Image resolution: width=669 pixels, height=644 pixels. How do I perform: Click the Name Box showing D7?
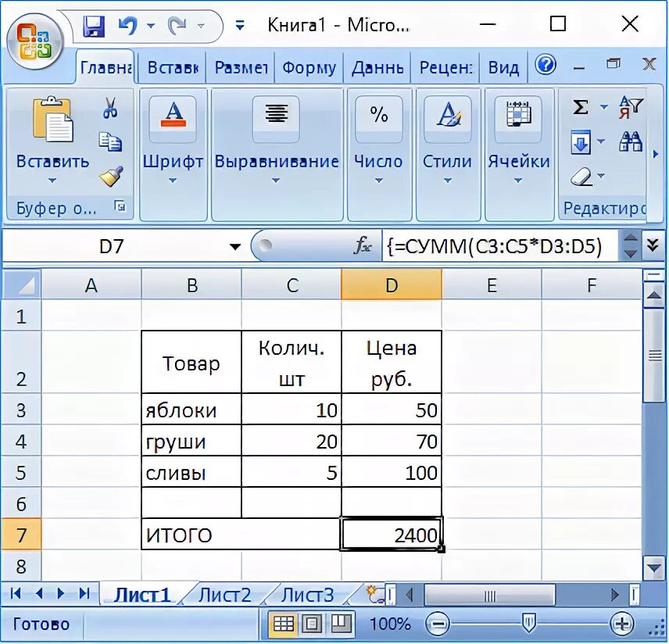[112, 247]
